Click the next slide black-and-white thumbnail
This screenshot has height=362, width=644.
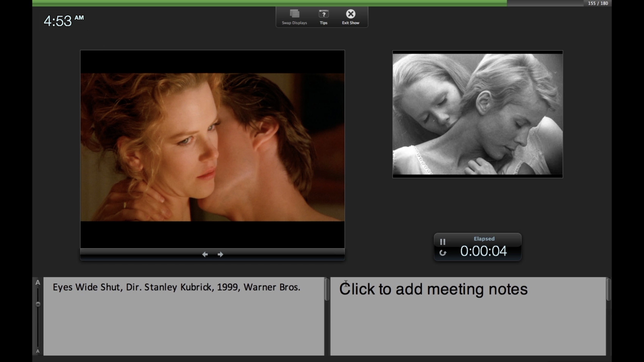[x=478, y=114]
